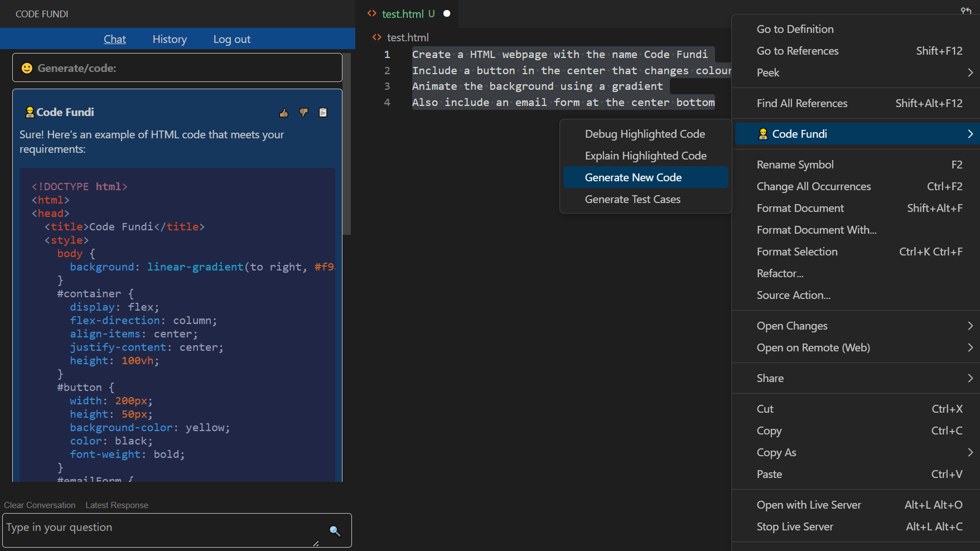The image size is (980, 551).
Task: Copy response using the clipboard icon
Action: pyautogui.click(x=323, y=113)
